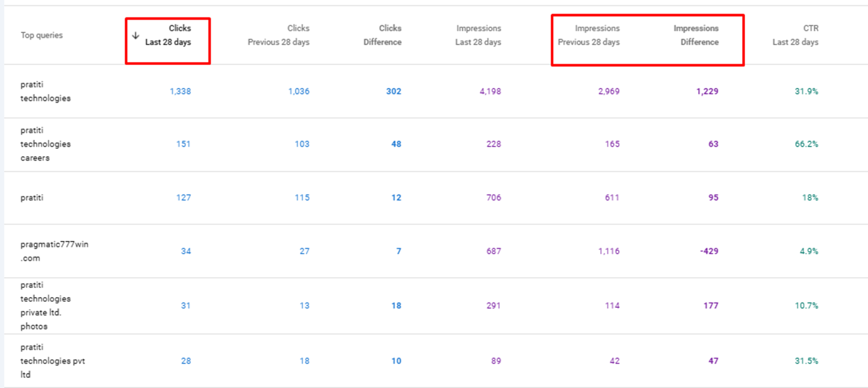Click the Top queries column header
This screenshot has height=388, width=868.
tap(42, 36)
